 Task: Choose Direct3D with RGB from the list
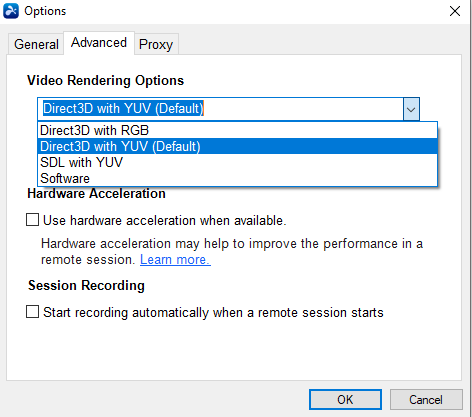pos(237,130)
